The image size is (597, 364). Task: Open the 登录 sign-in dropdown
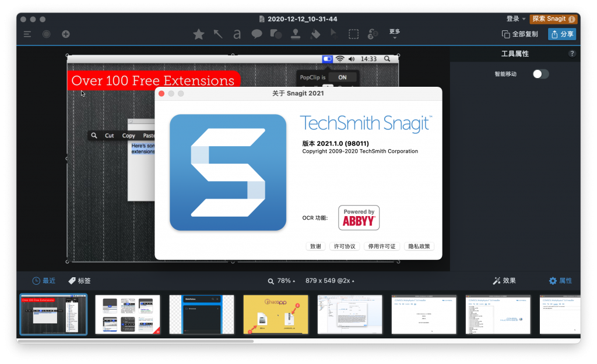(x=515, y=19)
